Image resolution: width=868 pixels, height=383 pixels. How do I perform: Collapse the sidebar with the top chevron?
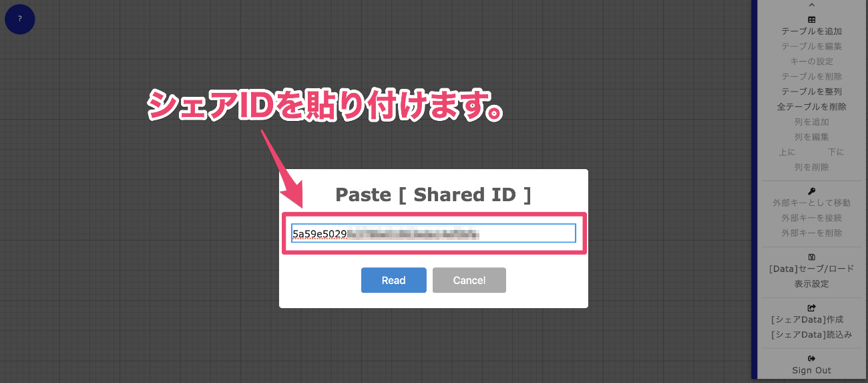[811, 5]
